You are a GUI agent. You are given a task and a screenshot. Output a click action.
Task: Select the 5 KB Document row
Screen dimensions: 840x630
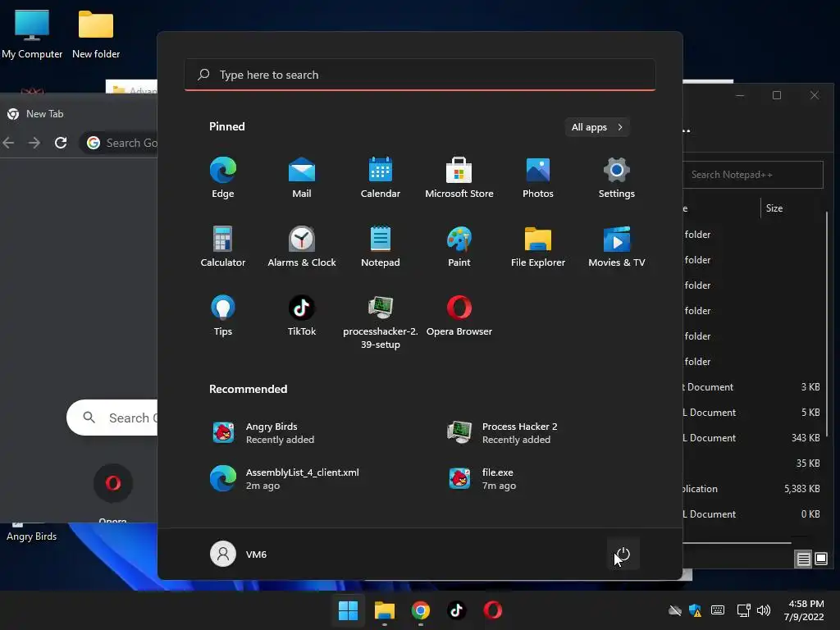pos(753,413)
